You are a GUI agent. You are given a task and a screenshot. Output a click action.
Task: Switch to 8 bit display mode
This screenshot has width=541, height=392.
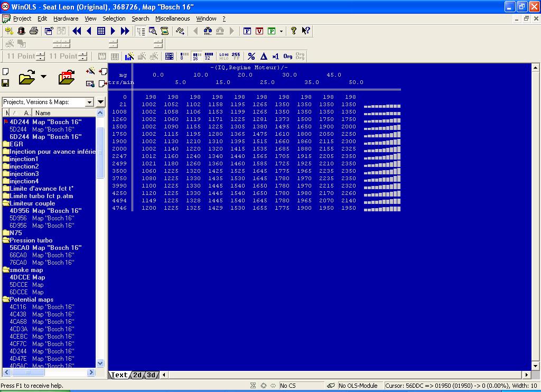coord(184,56)
